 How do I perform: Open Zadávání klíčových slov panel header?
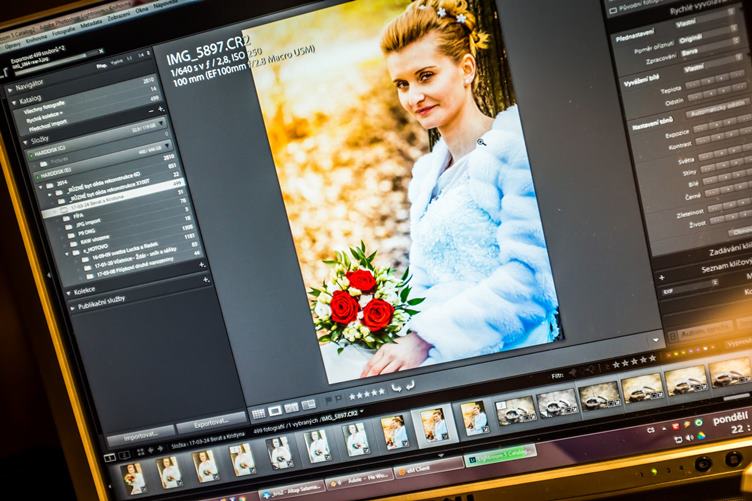click(x=729, y=249)
